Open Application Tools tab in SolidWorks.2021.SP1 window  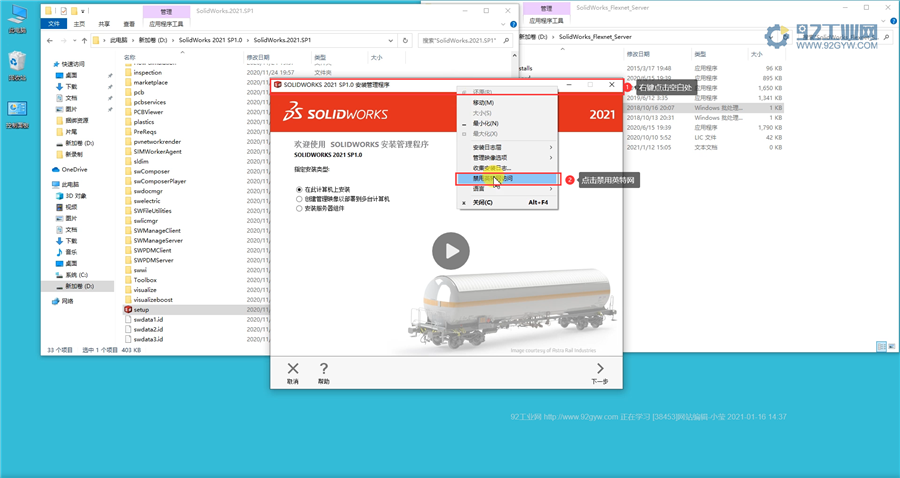pyautogui.click(x=166, y=24)
